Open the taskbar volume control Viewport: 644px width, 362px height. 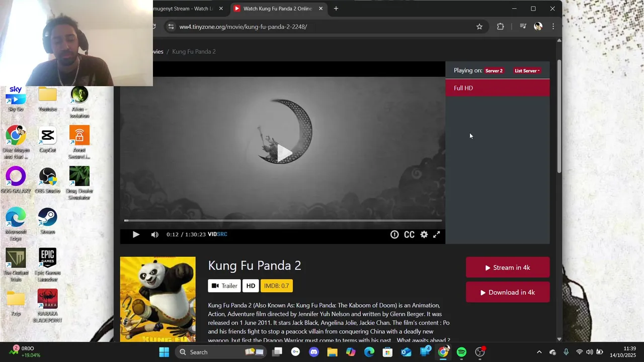(x=589, y=352)
